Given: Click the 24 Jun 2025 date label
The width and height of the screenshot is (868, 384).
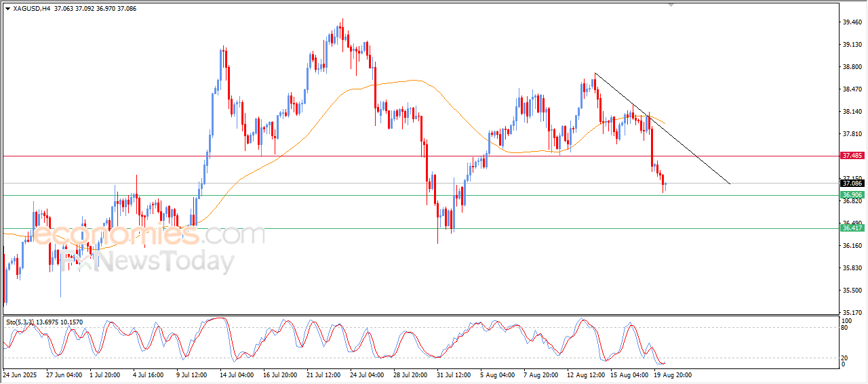Looking at the screenshot, I should (x=18, y=374).
